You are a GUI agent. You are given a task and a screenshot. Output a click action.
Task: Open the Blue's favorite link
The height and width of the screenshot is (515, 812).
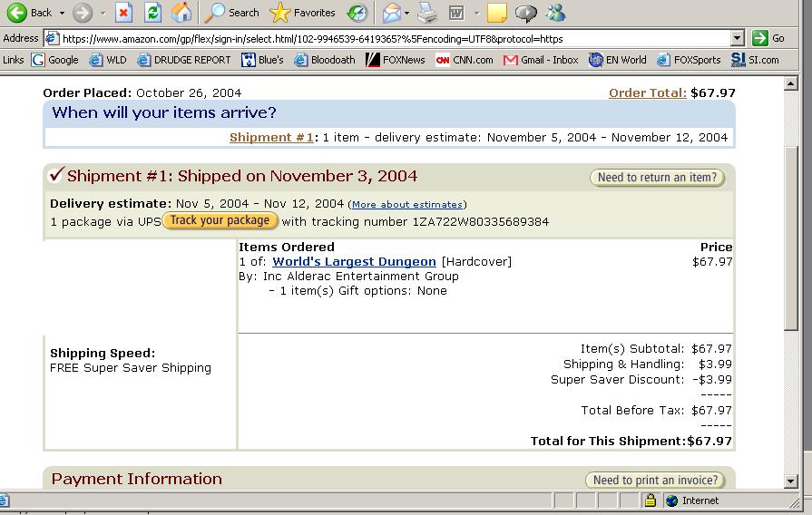pos(262,60)
